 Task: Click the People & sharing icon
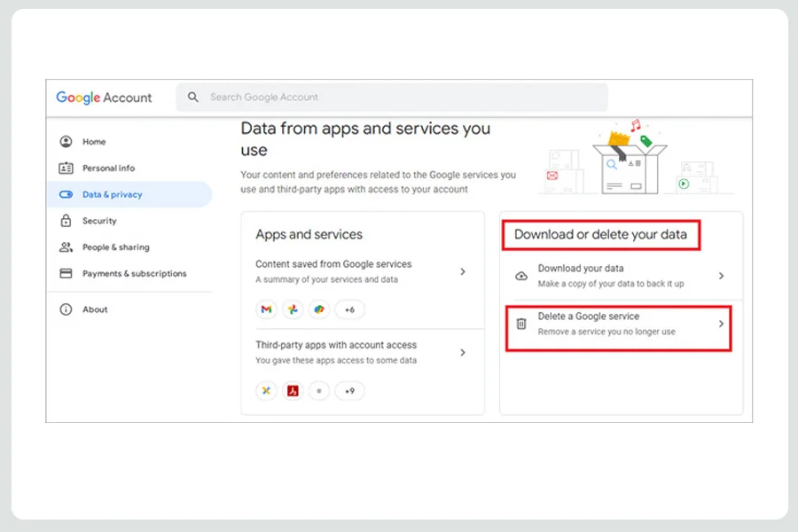66,246
